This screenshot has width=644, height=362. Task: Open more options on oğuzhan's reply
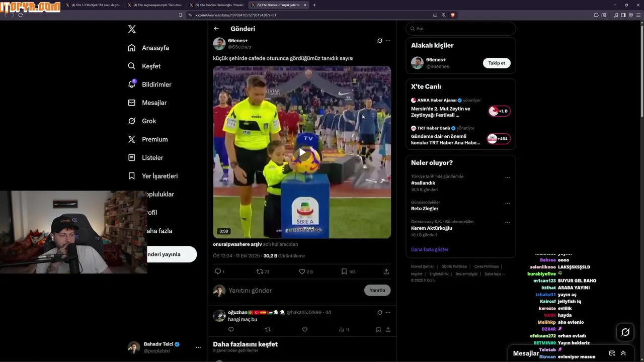pos(388,312)
